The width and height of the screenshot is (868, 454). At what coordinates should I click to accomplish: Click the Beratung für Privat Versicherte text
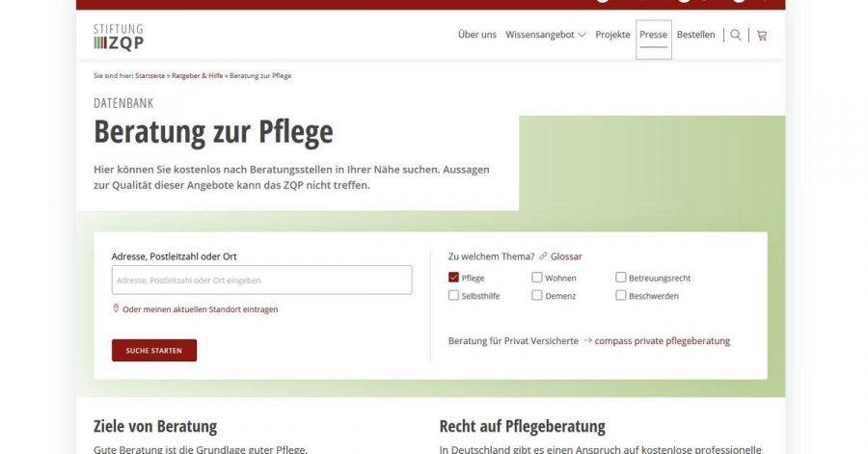coord(513,340)
